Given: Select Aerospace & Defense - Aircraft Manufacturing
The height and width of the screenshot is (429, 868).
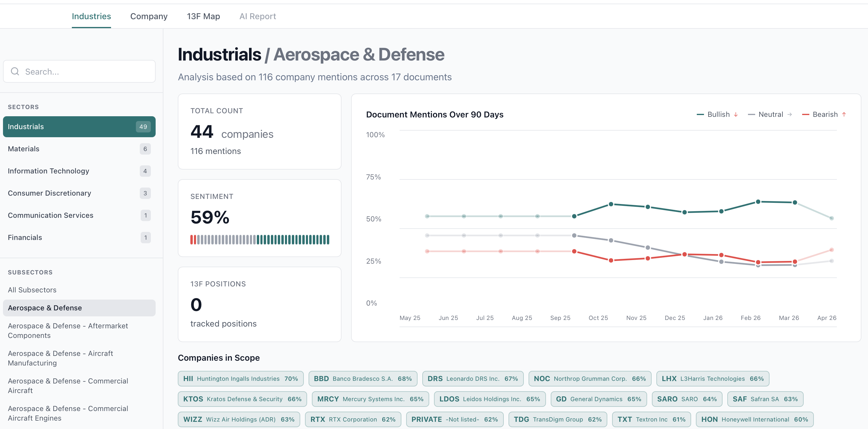Looking at the screenshot, I should (79, 358).
